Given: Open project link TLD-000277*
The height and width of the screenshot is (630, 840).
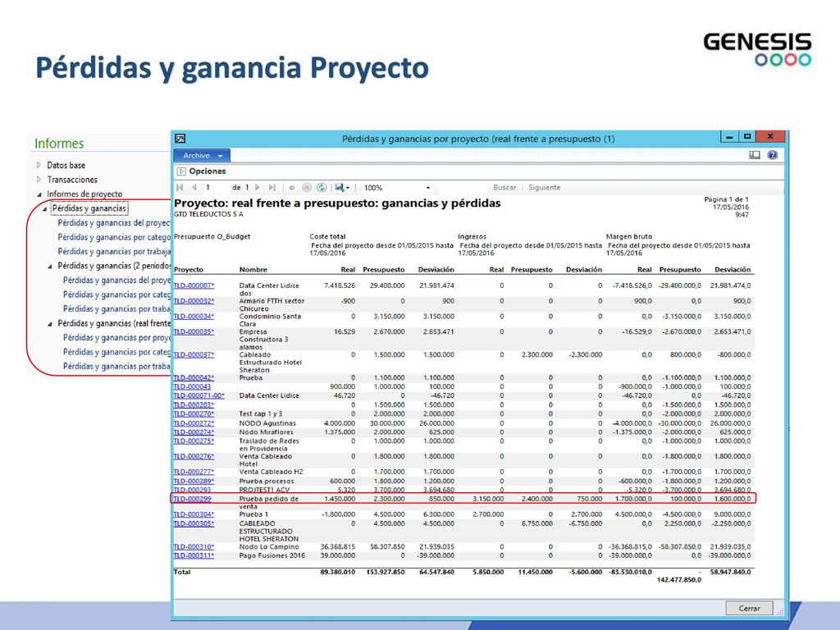Looking at the screenshot, I should tap(194, 472).
